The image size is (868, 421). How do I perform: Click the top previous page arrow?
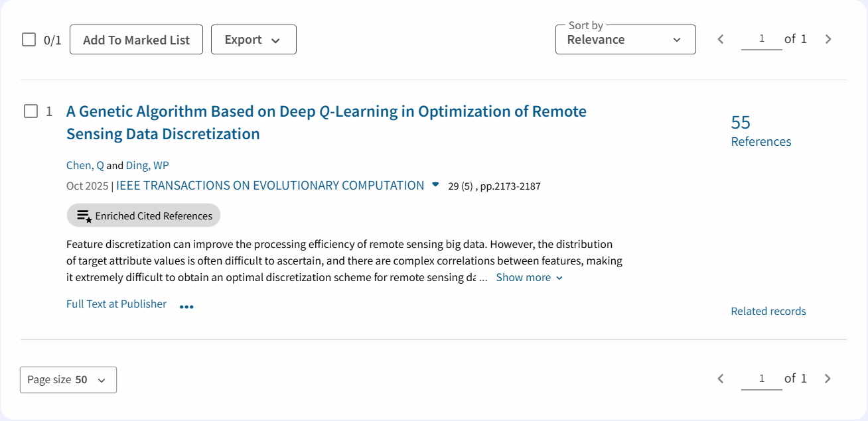(x=721, y=39)
